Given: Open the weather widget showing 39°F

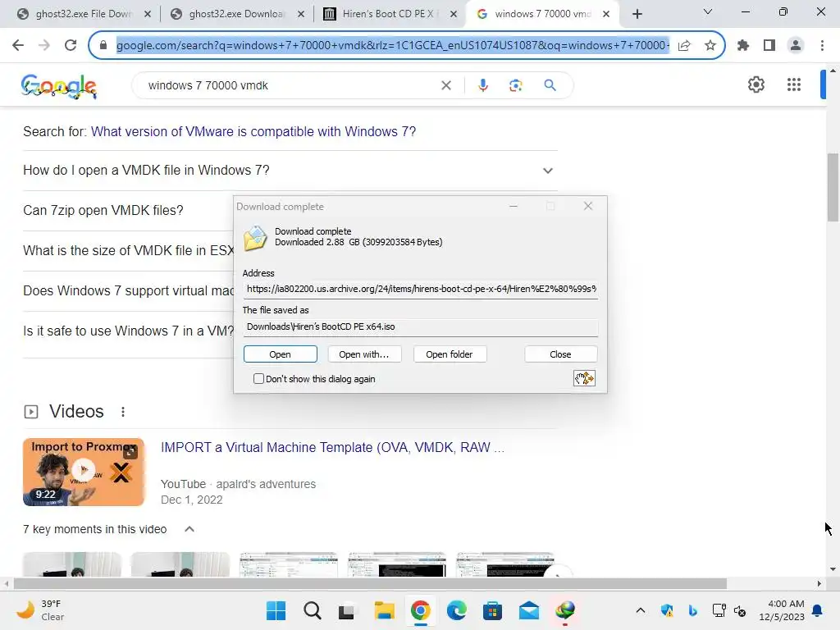Looking at the screenshot, I should [x=41, y=610].
